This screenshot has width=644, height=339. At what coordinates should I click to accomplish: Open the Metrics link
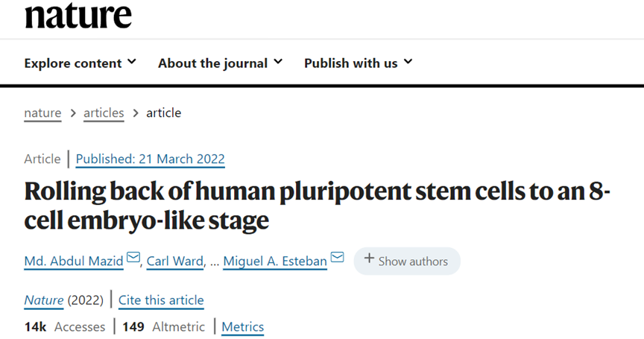242,326
